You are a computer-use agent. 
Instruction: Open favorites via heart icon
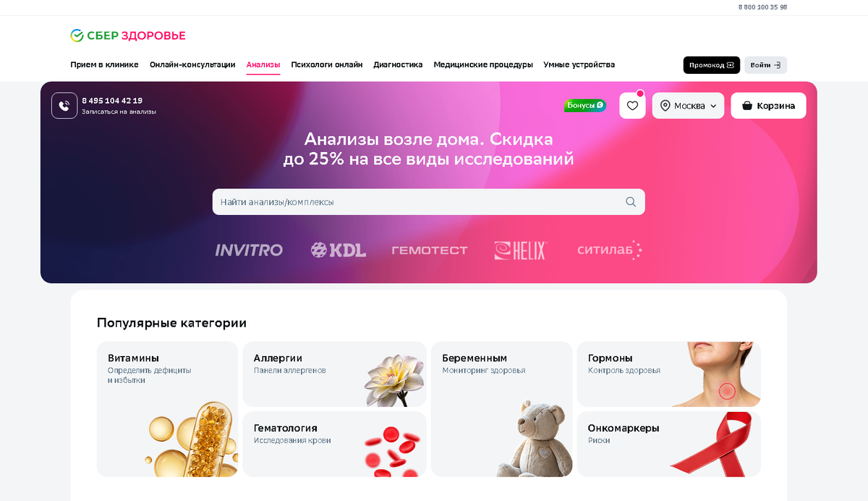coord(632,106)
